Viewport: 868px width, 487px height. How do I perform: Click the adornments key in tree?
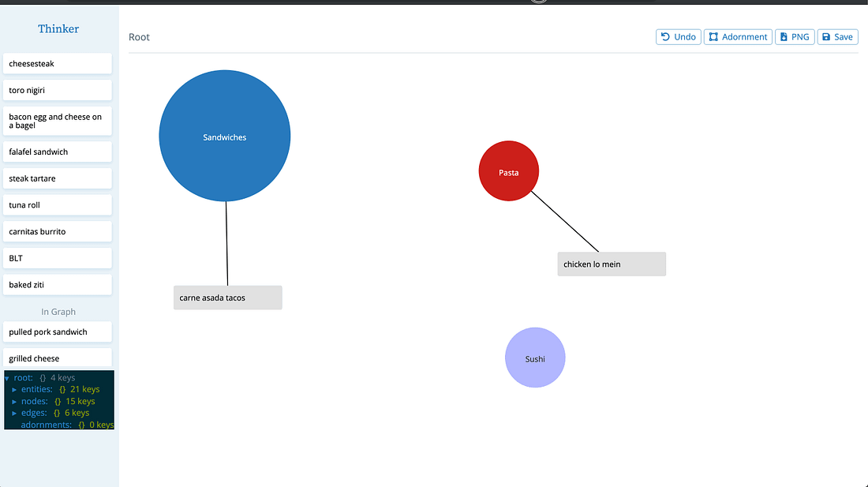click(46, 425)
